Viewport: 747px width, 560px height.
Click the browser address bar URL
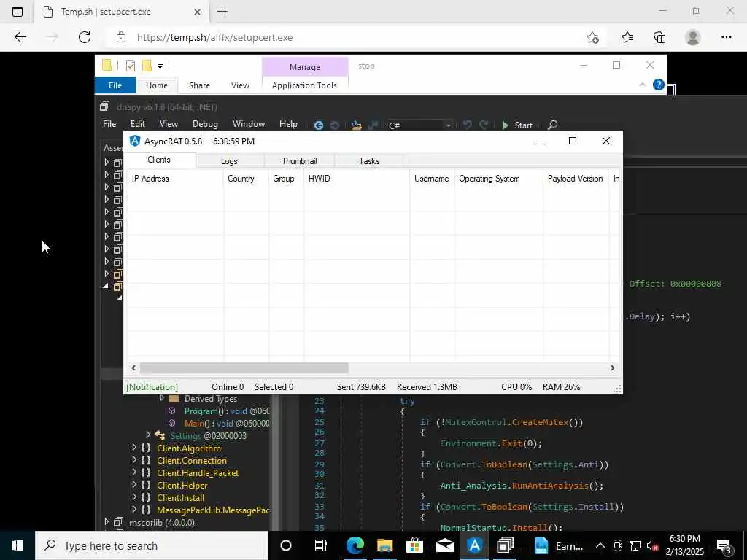coord(215,37)
